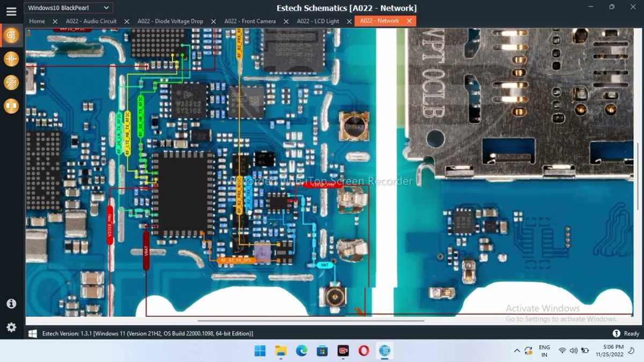Image resolution: width=644 pixels, height=362 pixels.
Task: Close the Home tab
Action: tap(55, 21)
